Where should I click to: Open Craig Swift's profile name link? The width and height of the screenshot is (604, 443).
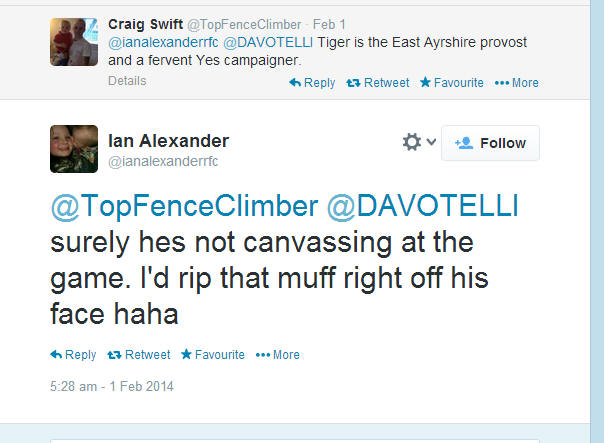point(144,21)
